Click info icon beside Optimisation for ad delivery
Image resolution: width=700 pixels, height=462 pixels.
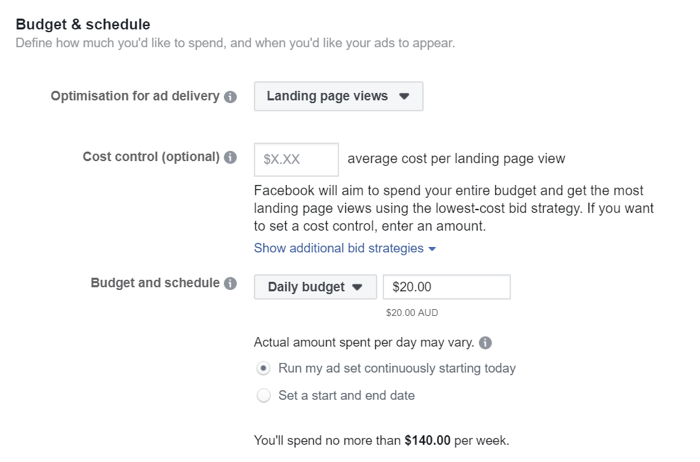tap(231, 98)
